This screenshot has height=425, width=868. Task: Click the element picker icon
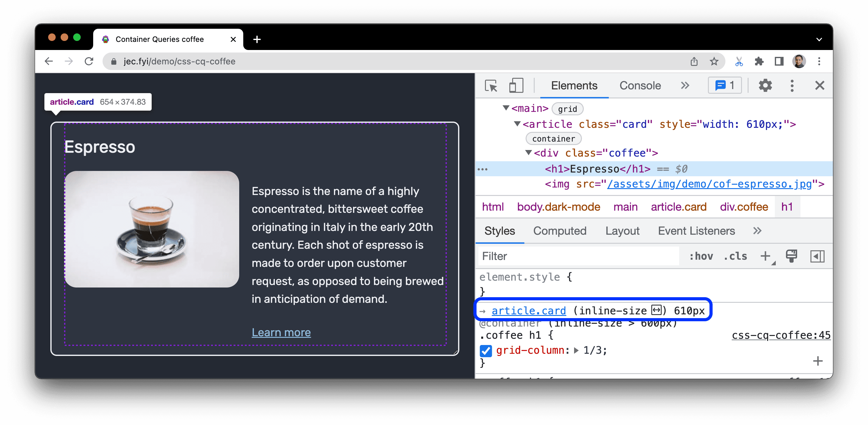point(491,86)
